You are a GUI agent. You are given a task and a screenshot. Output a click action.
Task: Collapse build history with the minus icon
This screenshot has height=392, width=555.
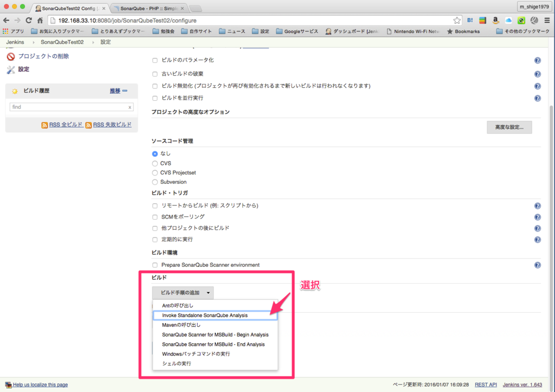(x=125, y=91)
